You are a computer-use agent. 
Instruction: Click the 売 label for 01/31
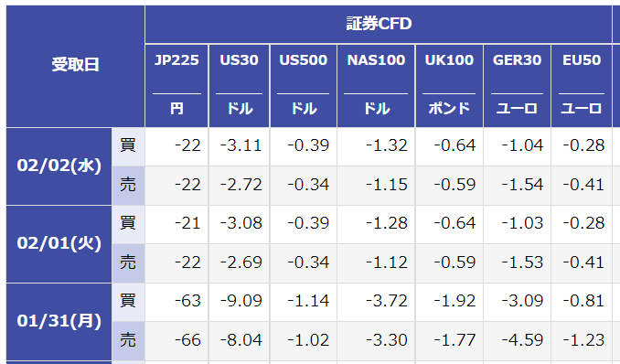pos(128,340)
